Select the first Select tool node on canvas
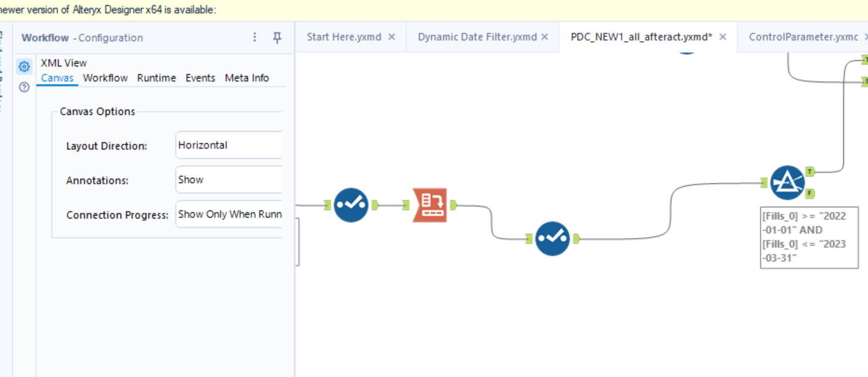Image resolution: width=868 pixels, height=377 pixels. point(350,204)
